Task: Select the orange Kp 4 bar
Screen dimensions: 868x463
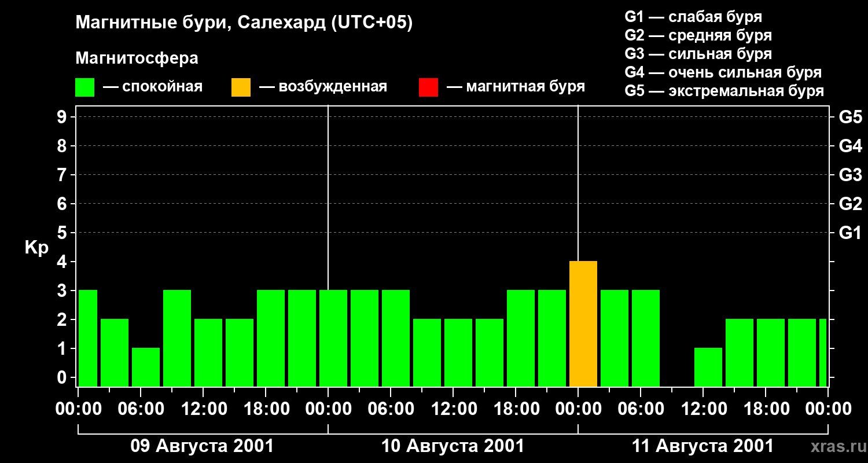Action: (583, 324)
